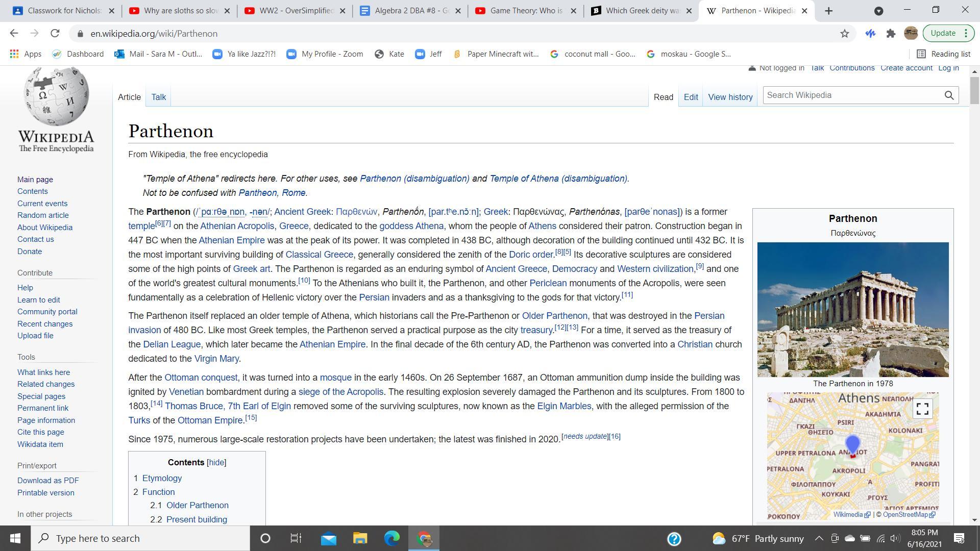Reload the Parthenon page
The height and width of the screenshot is (551, 980).
(x=55, y=34)
